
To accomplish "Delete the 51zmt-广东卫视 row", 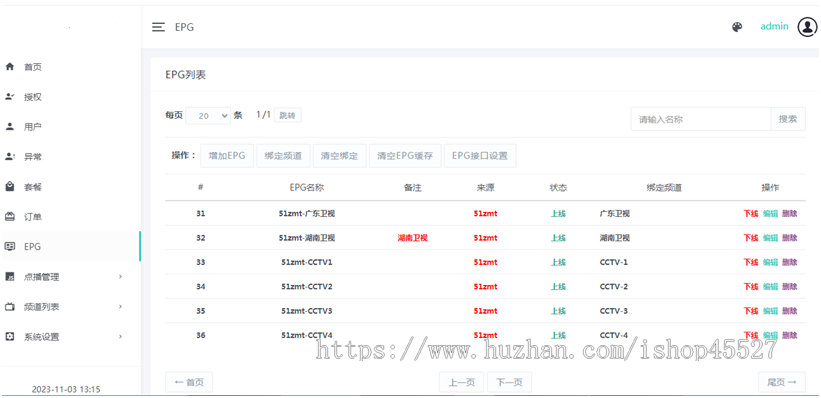I will 790,214.
